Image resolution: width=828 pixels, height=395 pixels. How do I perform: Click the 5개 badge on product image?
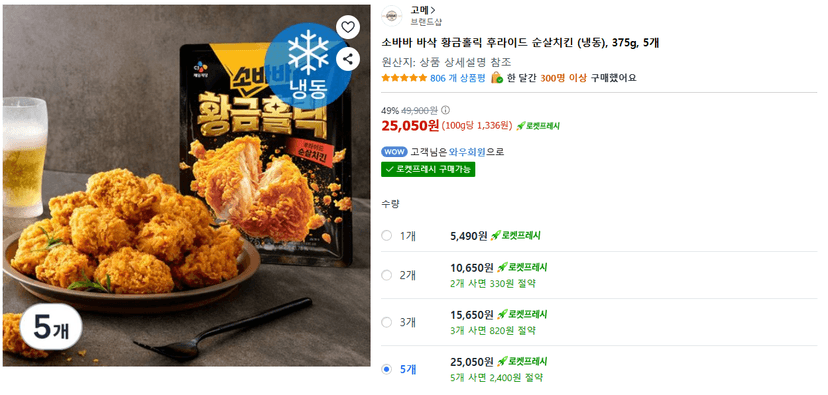coord(51,328)
